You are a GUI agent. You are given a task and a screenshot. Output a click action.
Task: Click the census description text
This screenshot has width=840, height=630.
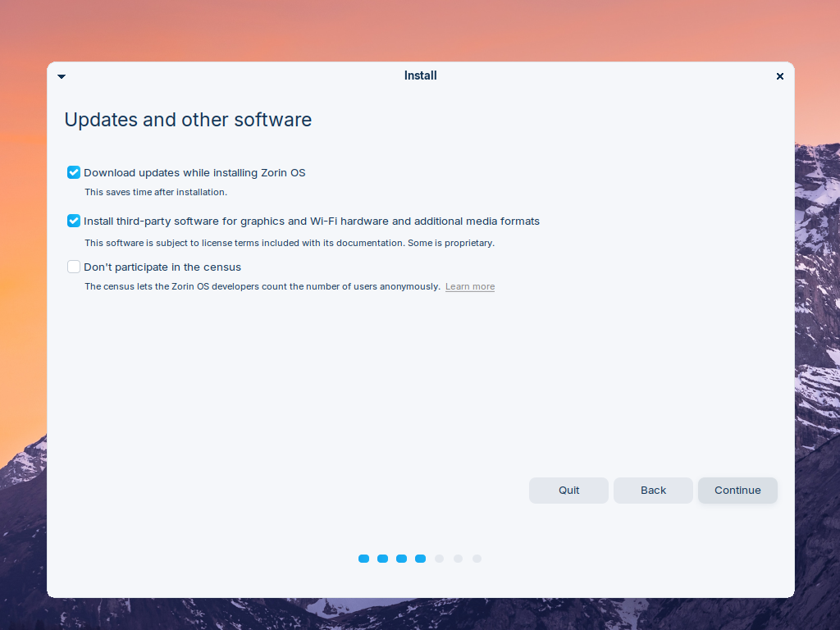(262, 286)
